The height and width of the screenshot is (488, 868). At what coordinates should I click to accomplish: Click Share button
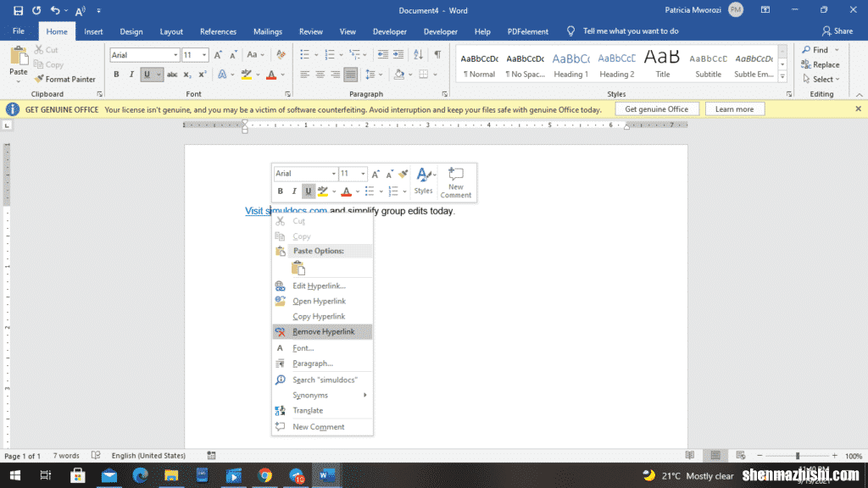coord(837,31)
